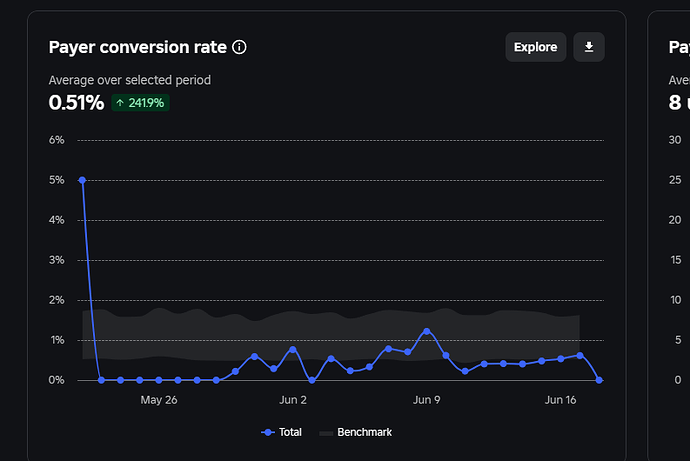This screenshot has width=690, height=461.
Task: Click the final data point at 0%
Action: click(x=598, y=380)
